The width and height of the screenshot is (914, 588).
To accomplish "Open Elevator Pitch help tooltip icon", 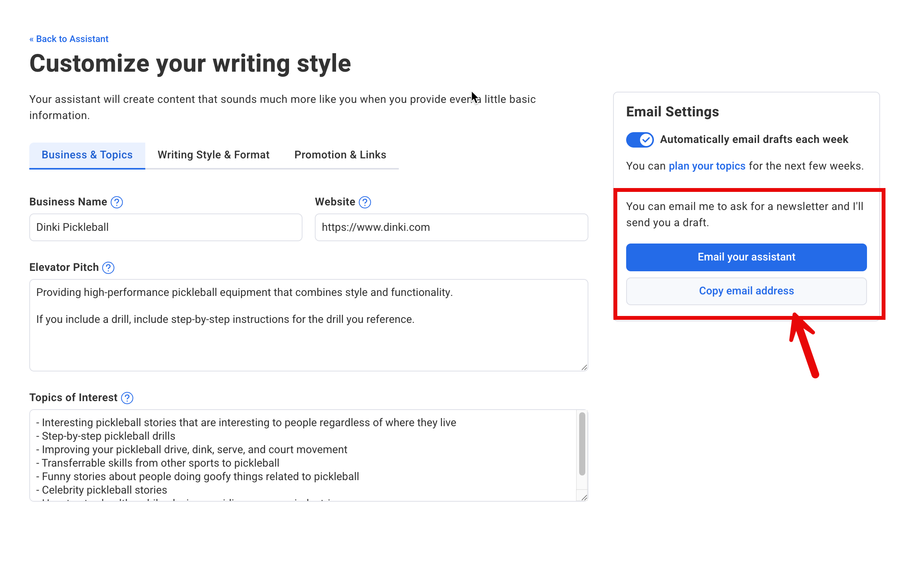I will point(108,268).
